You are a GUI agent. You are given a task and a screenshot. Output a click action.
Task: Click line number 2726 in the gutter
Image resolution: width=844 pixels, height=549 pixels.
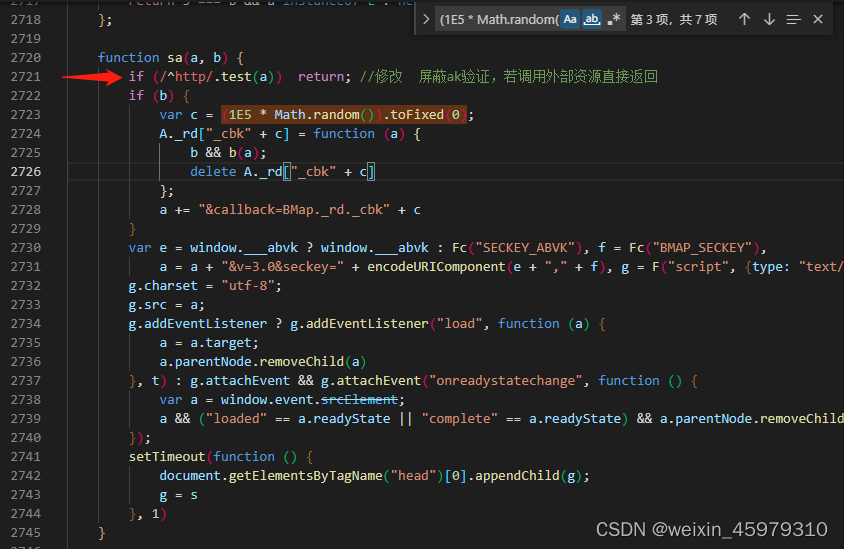coord(26,172)
